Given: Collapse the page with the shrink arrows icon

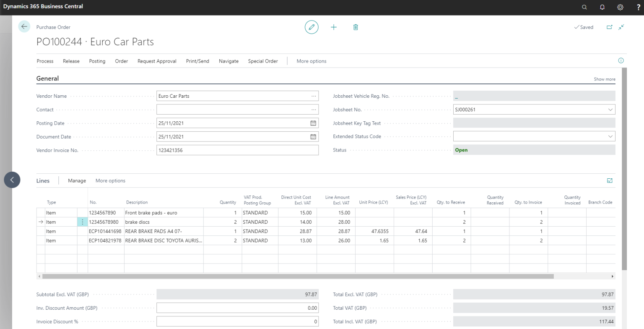Looking at the screenshot, I should coord(622,27).
